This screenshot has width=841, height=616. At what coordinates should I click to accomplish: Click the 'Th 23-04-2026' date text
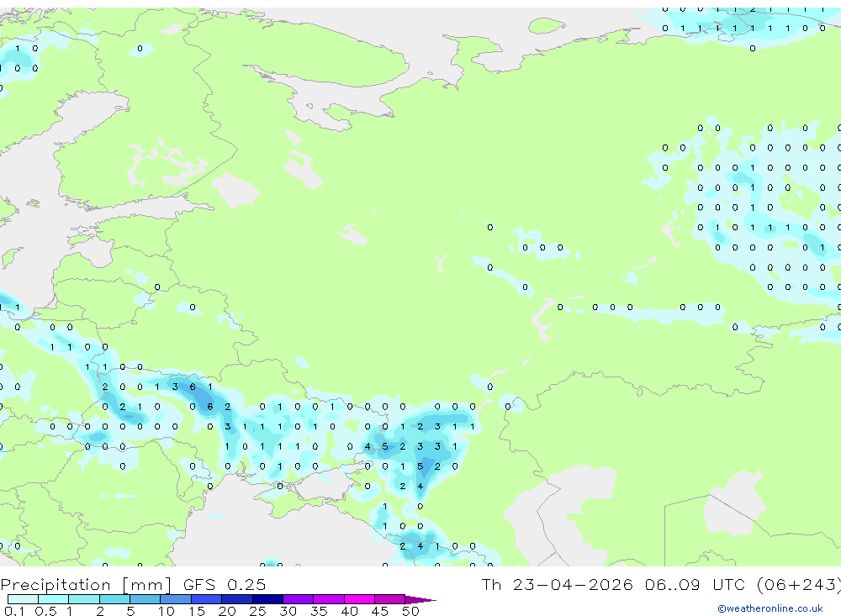click(x=557, y=584)
